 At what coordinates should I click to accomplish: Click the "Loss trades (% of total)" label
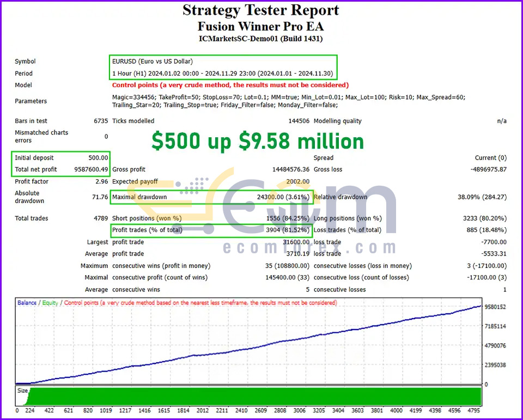[347, 230]
